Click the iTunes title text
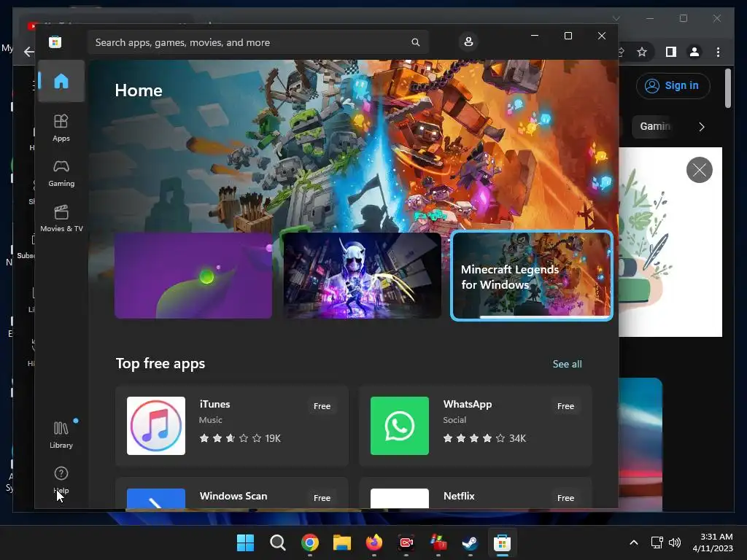Viewport: 747px width, 560px height. tap(214, 404)
